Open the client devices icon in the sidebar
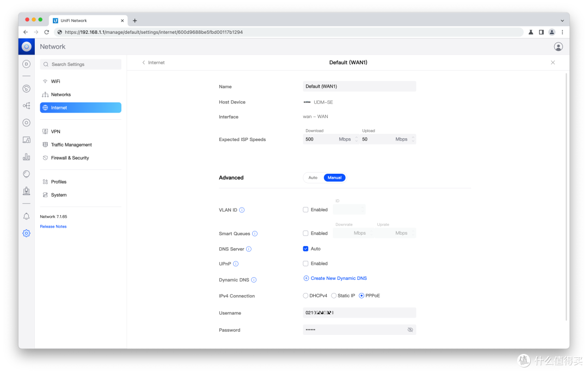 point(26,140)
